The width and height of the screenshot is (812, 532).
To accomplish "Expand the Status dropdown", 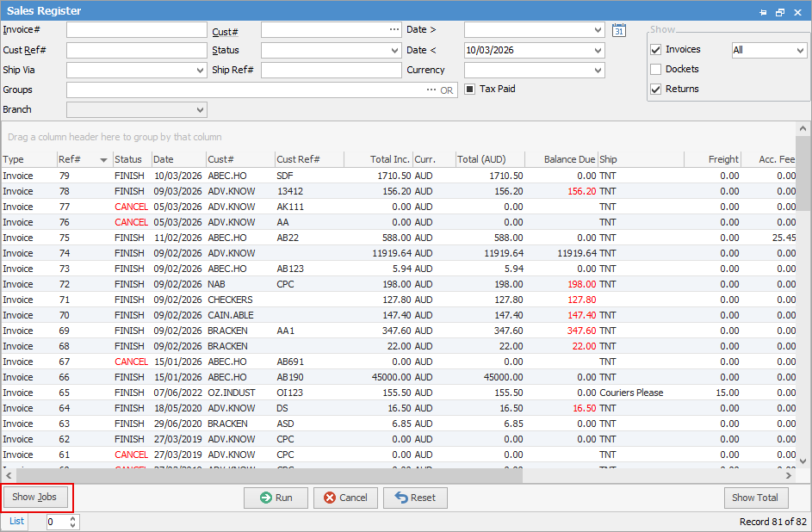I will point(394,50).
